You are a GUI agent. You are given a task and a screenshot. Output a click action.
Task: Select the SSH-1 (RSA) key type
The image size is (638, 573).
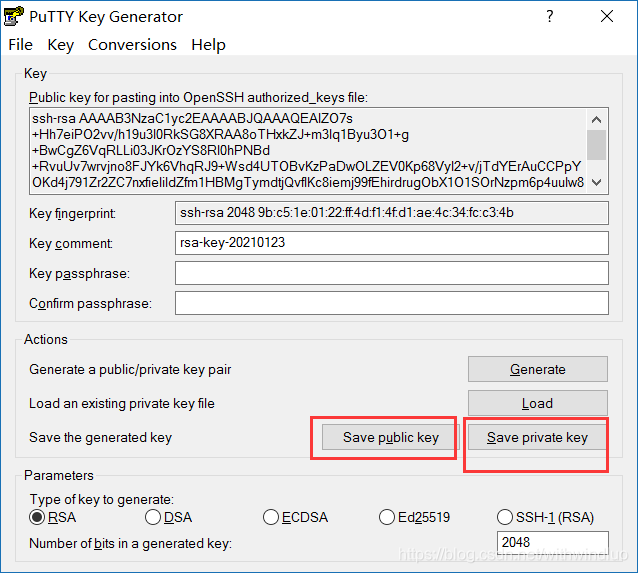tap(545, 517)
